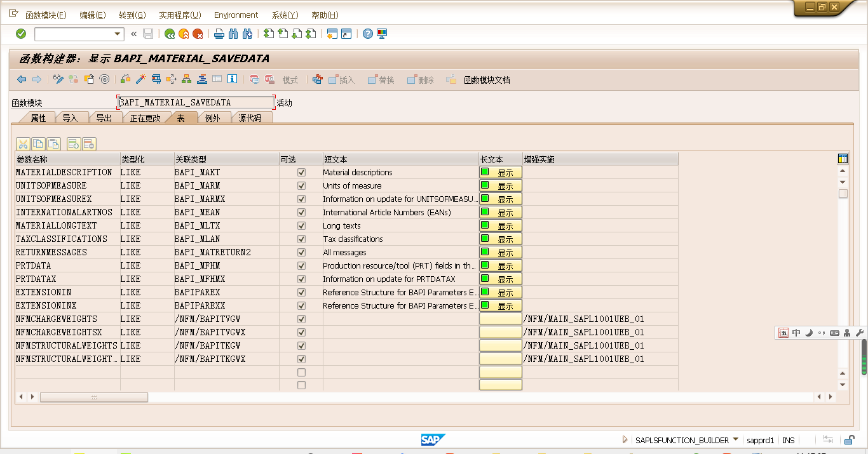Click the function module name input field

click(194, 102)
